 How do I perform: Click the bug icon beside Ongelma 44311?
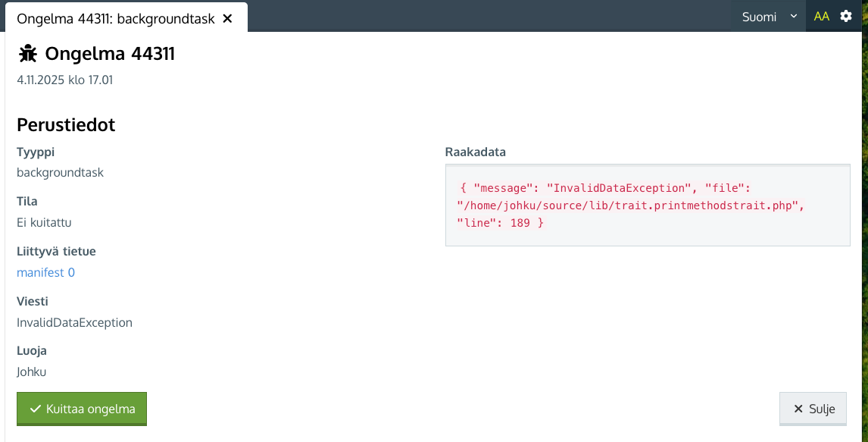click(x=28, y=54)
